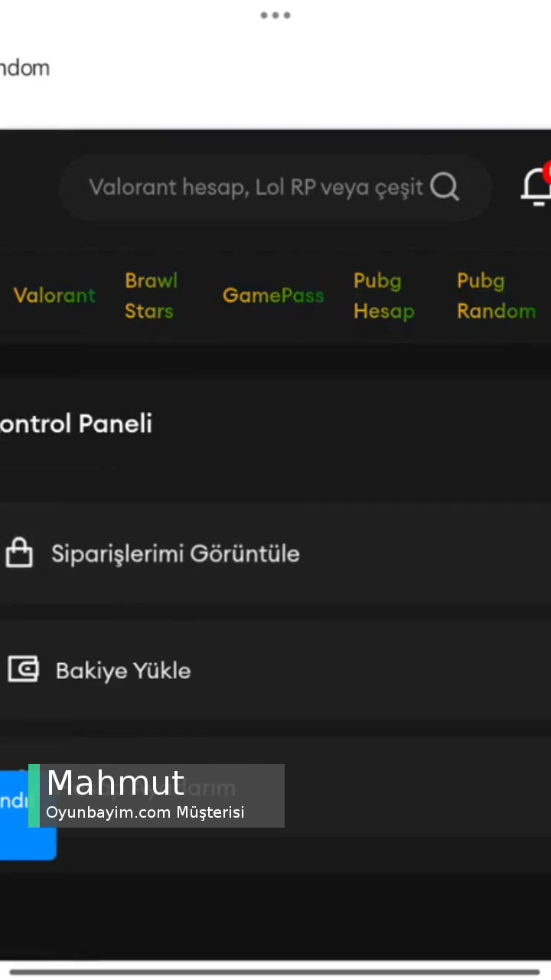
Task: Click the horizontal bar at screen bottom
Action: click(x=275, y=971)
